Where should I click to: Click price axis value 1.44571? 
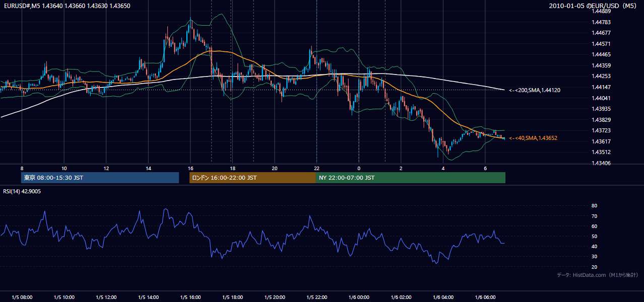coord(601,44)
